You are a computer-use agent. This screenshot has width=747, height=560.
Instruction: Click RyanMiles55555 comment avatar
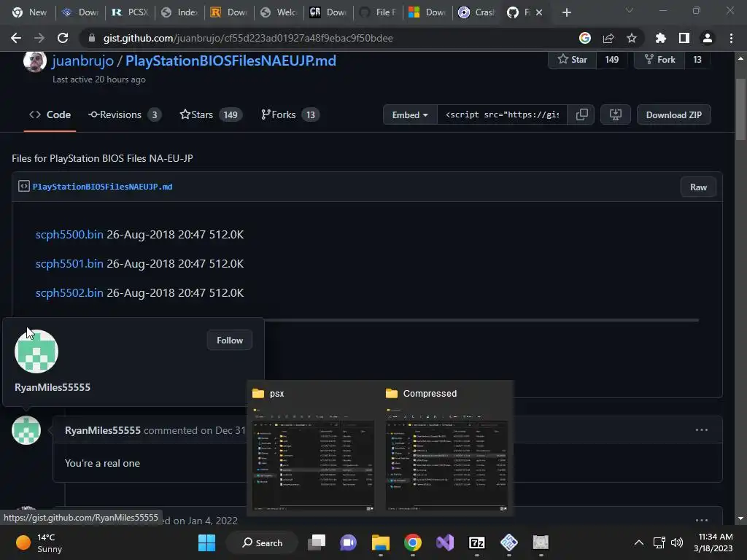tap(26, 430)
